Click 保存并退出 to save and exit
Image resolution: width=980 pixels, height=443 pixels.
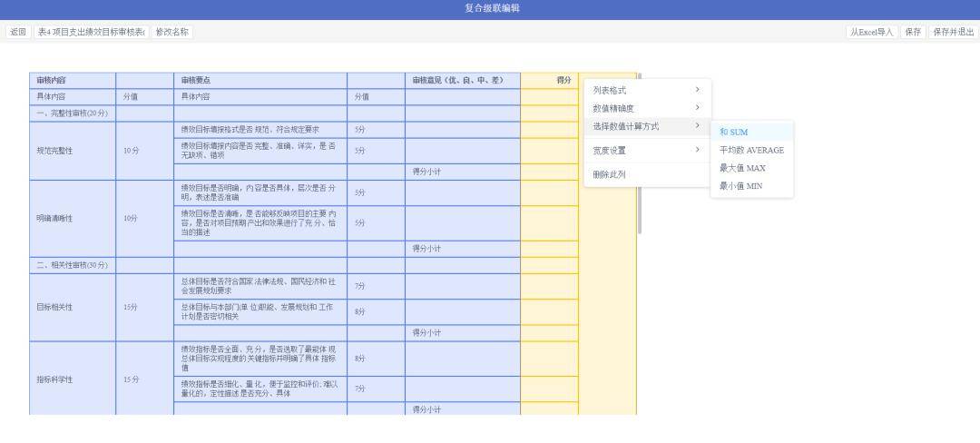point(953,32)
